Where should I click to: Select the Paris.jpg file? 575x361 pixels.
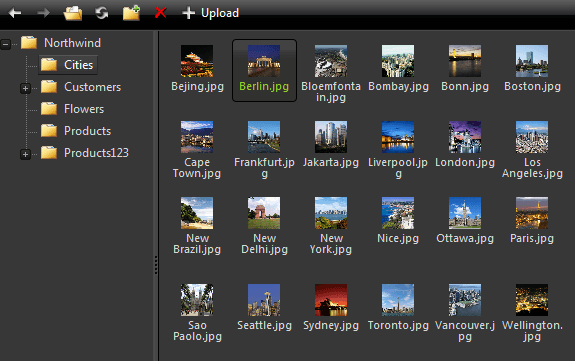click(532, 220)
